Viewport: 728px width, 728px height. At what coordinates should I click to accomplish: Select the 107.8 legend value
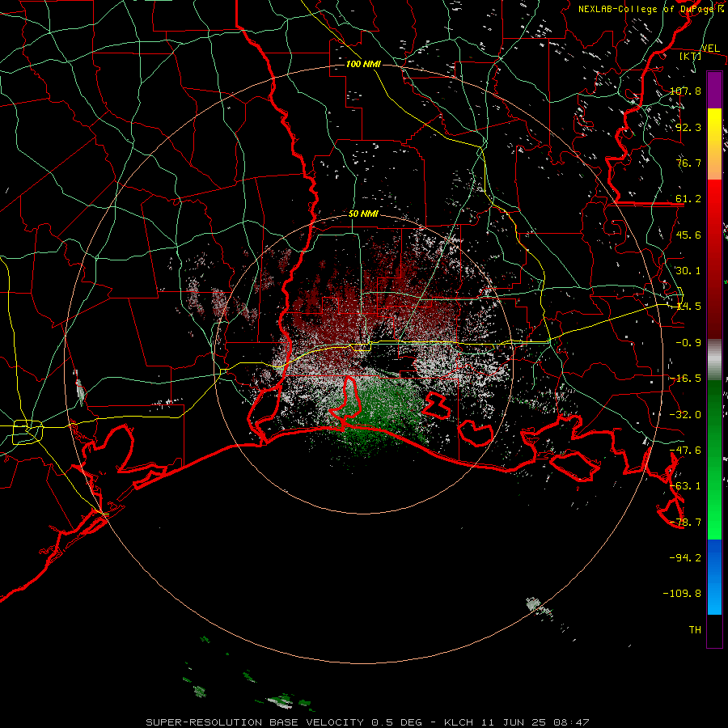pos(685,91)
